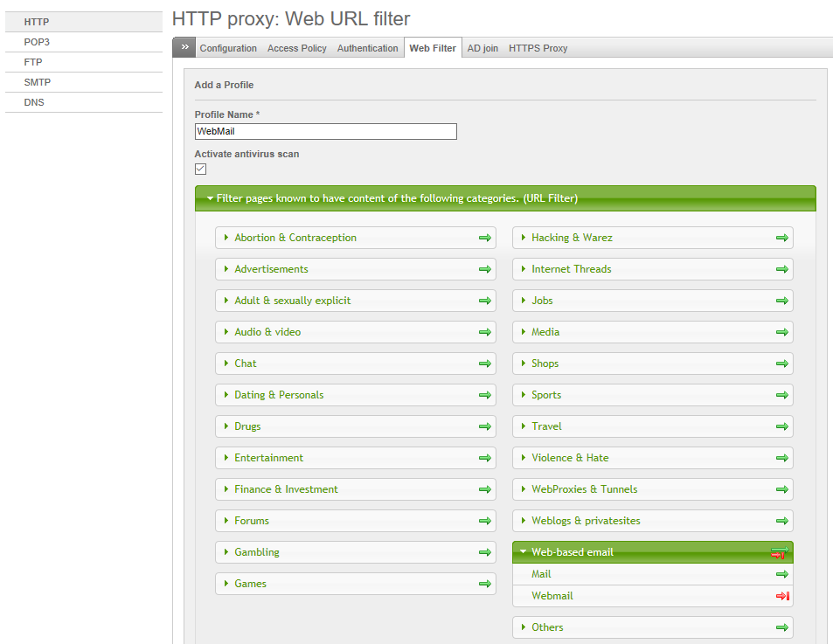Click the green arrow for Hacking & Warez
The height and width of the screenshot is (644, 833).
click(x=781, y=238)
